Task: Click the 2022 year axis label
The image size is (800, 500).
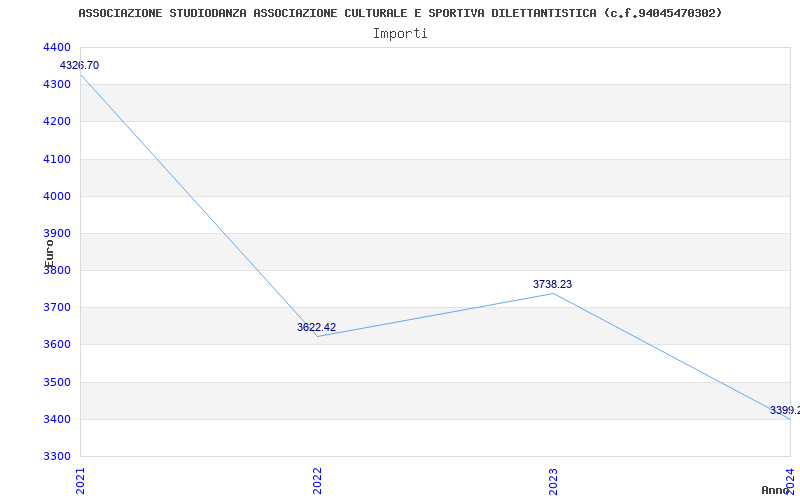Action: (x=317, y=481)
